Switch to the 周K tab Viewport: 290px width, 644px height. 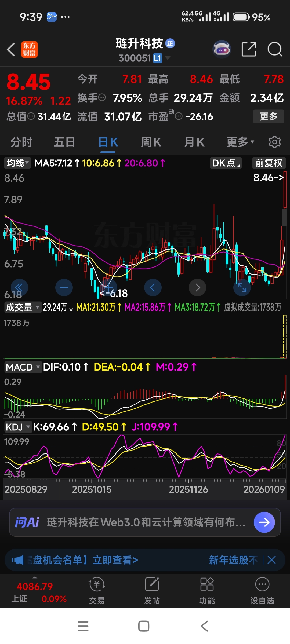coord(151,142)
